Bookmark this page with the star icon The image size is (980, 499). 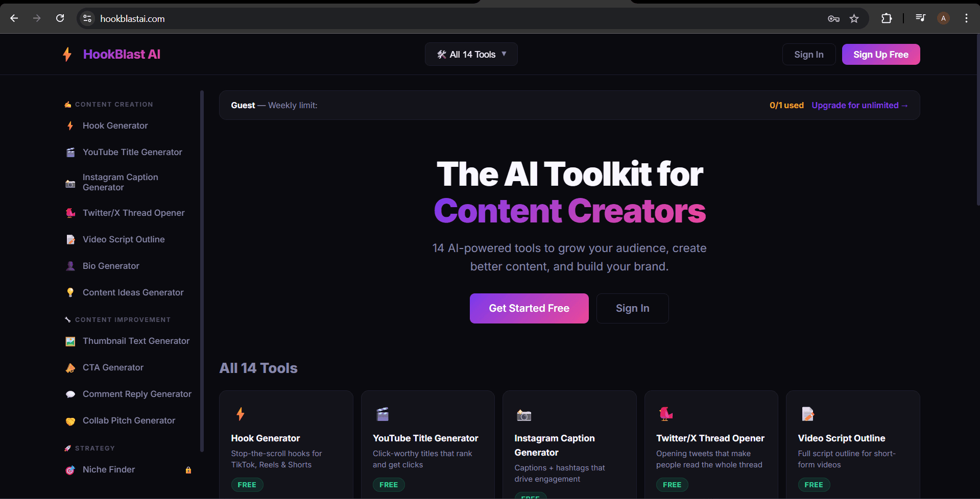(x=854, y=19)
